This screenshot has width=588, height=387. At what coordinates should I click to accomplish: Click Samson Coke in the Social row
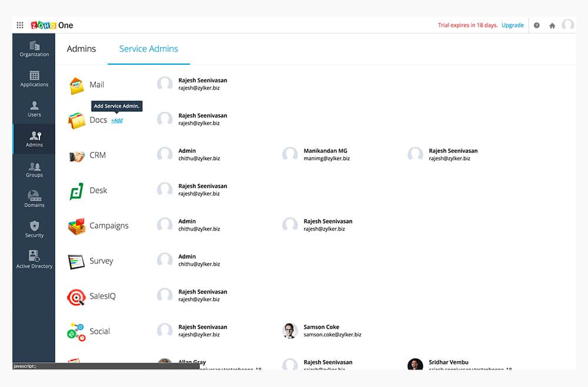tap(322, 327)
